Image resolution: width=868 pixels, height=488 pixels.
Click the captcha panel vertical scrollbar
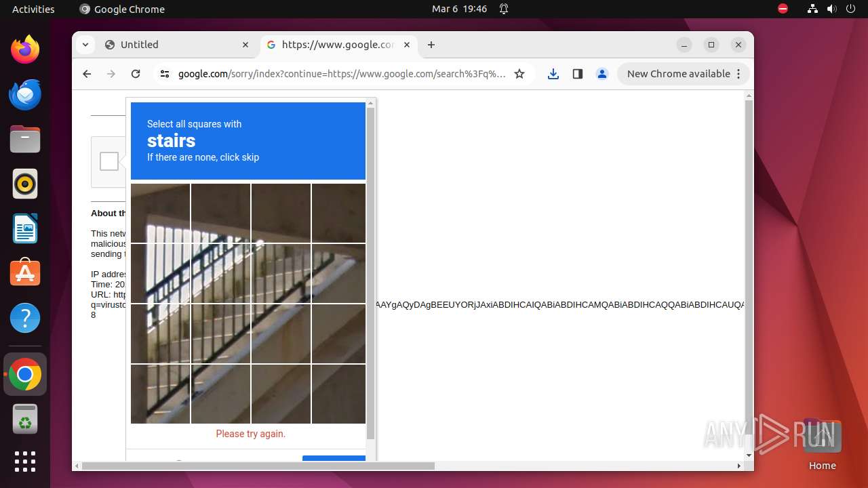[370, 273]
